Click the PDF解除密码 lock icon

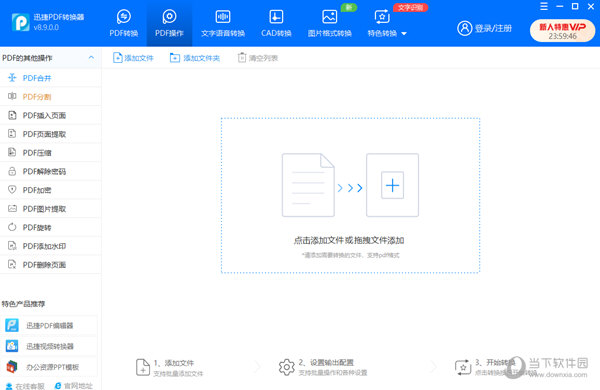point(12,171)
